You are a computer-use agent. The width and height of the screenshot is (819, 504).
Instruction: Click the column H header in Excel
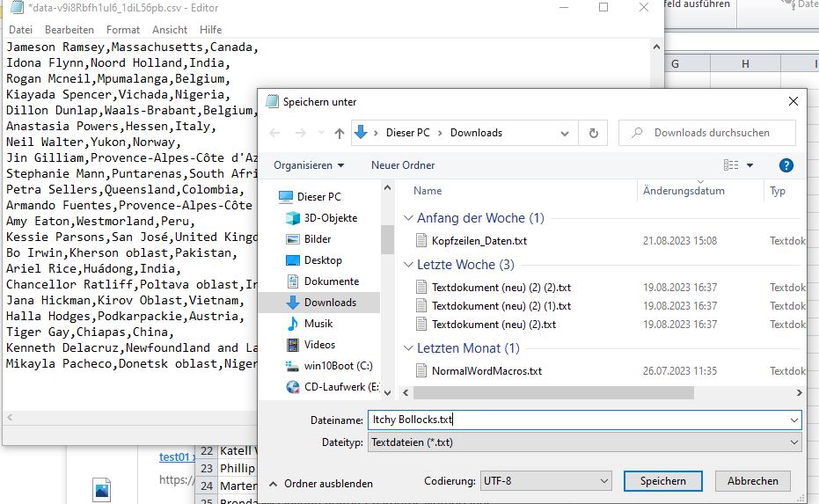(x=745, y=63)
